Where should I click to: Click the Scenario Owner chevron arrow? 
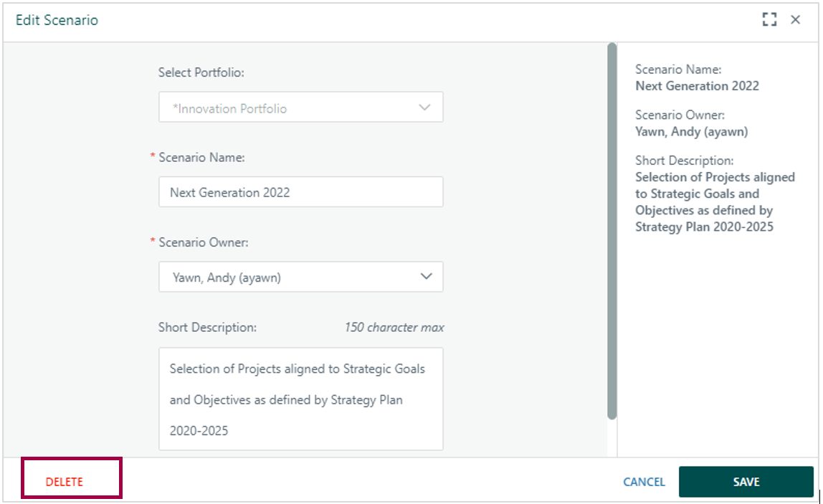coord(426,276)
